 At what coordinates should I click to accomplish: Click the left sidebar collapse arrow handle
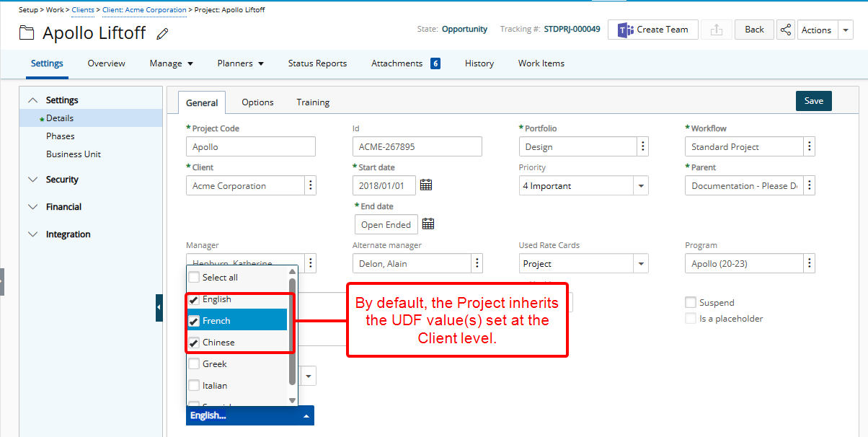pos(159,308)
